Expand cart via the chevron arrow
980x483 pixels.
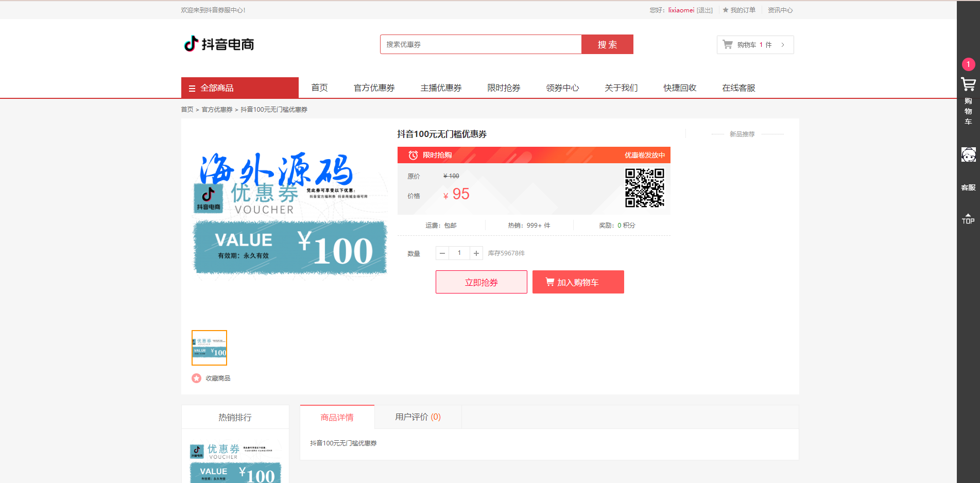coord(783,45)
